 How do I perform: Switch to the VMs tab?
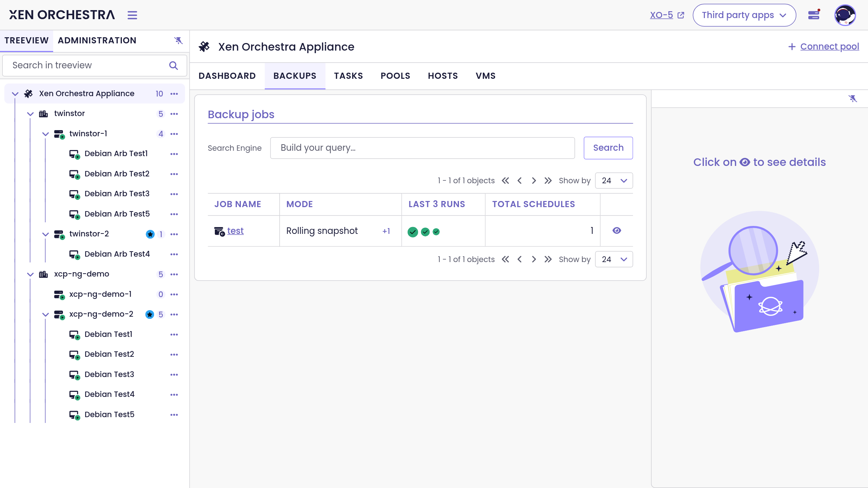[486, 76]
